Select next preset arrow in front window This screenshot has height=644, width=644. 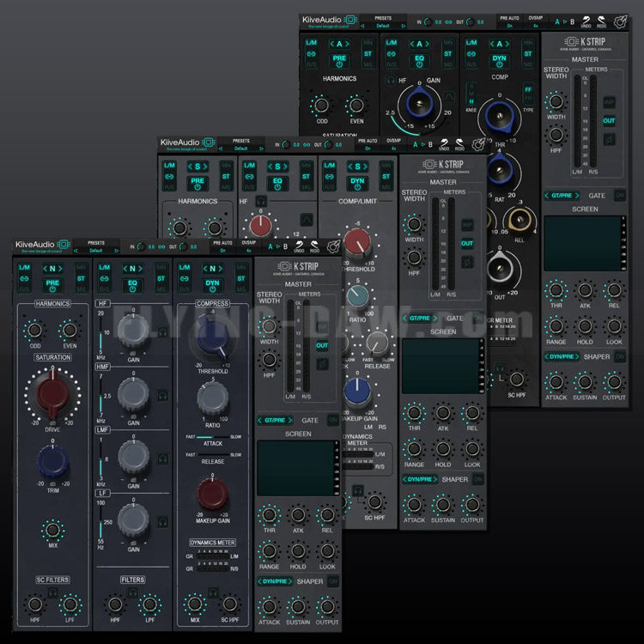tap(116, 251)
